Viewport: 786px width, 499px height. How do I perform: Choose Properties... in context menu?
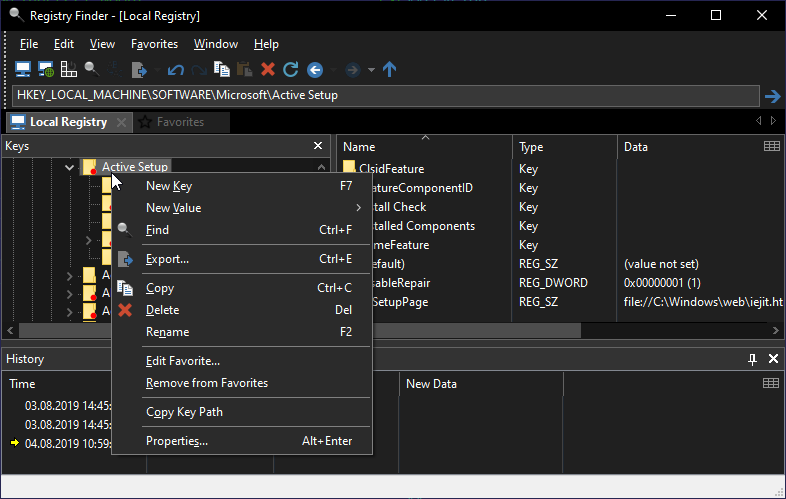tap(242, 441)
